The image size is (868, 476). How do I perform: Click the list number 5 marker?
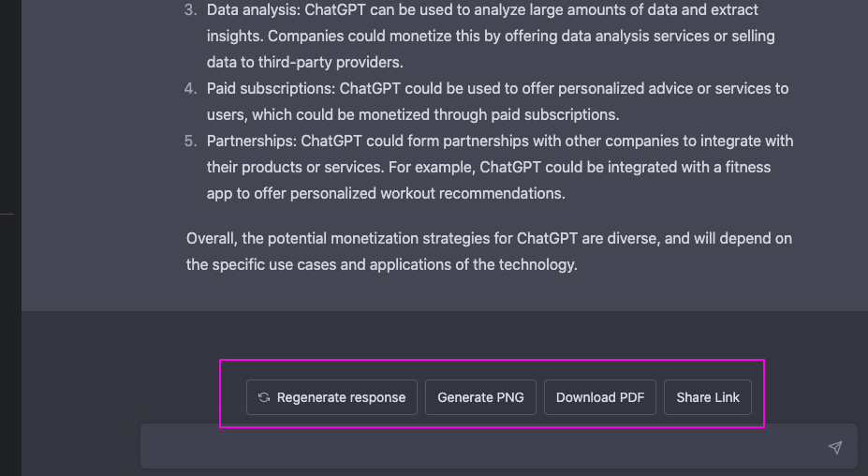click(190, 141)
